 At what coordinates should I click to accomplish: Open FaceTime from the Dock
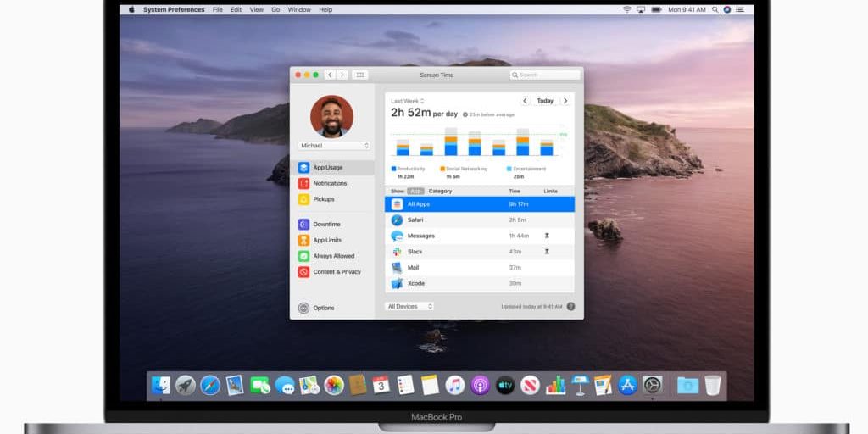[x=259, y=386]
